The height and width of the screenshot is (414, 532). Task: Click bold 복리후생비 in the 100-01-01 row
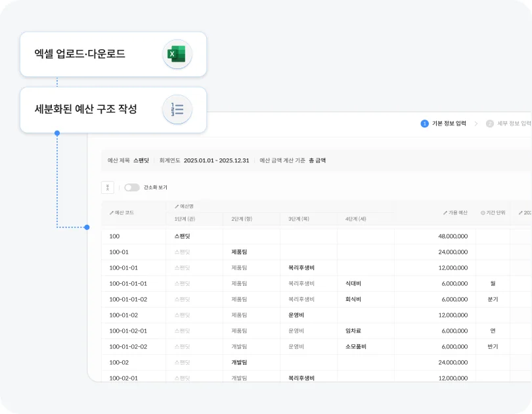[301, 267]
